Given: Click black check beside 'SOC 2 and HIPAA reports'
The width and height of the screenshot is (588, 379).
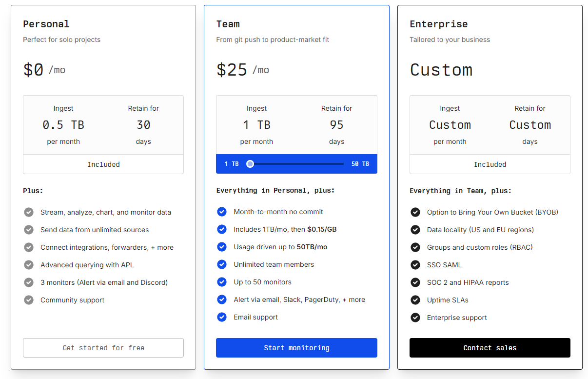Looking at the screenshot, I should [x=415, y=282].
